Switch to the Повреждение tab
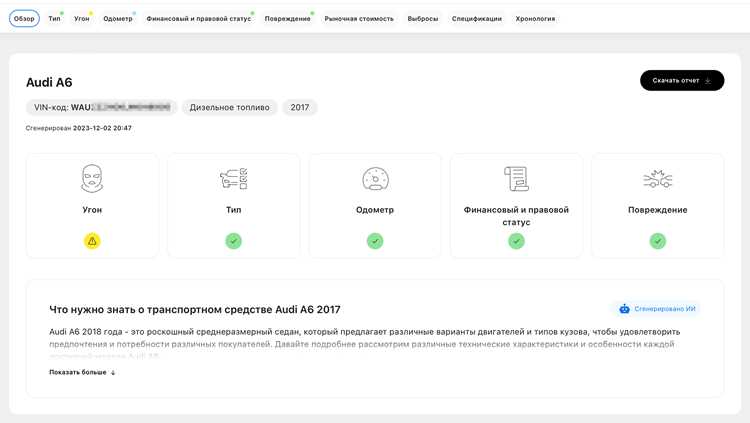750x423 pixels. (287, 19)
